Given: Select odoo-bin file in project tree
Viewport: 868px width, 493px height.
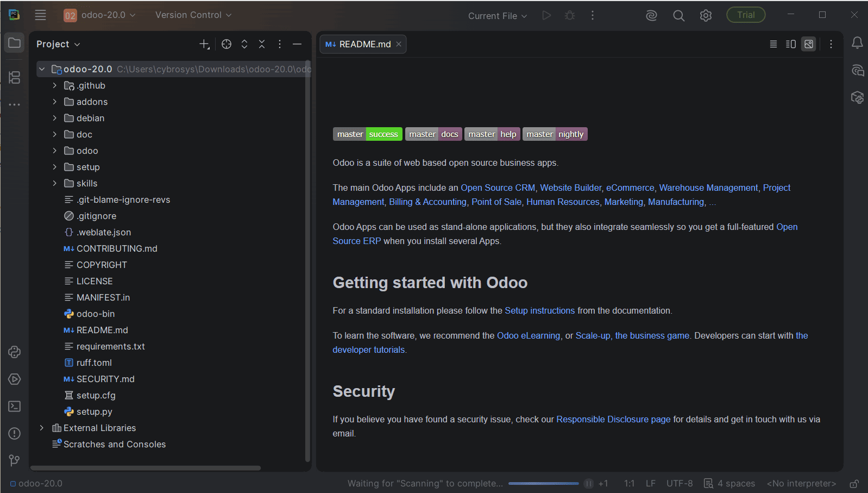Looking at the screenshot, I should click(x=96, y=314).
